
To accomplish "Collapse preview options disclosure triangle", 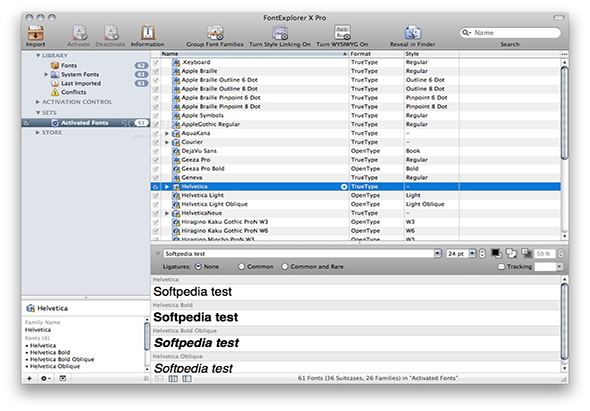I will [157, 253].
